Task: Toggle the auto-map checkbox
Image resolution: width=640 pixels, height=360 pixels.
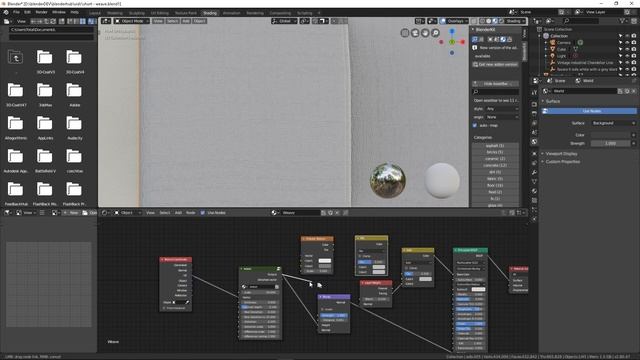Action: [x=475, y=125]
